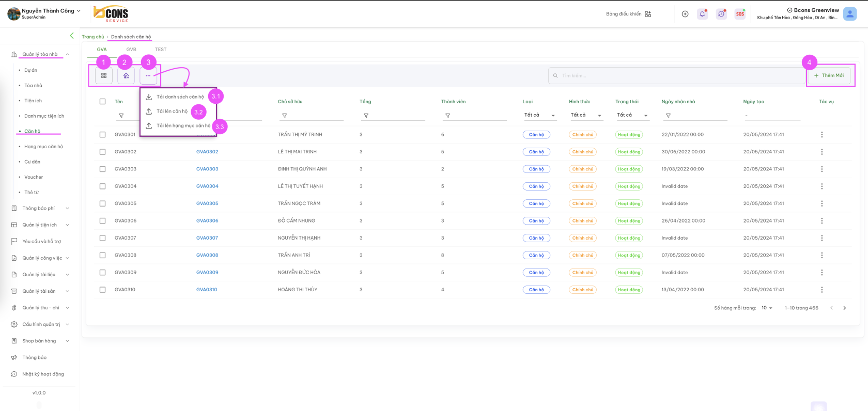Click the Ngày tạo date filter field
Image resolution: width=868 pixels, height=411 pixels.
[771, 115]
